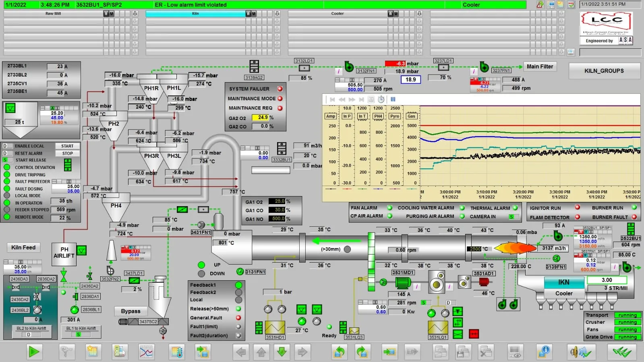Click the 3332BU1 burner group symbol

[282, 149]
